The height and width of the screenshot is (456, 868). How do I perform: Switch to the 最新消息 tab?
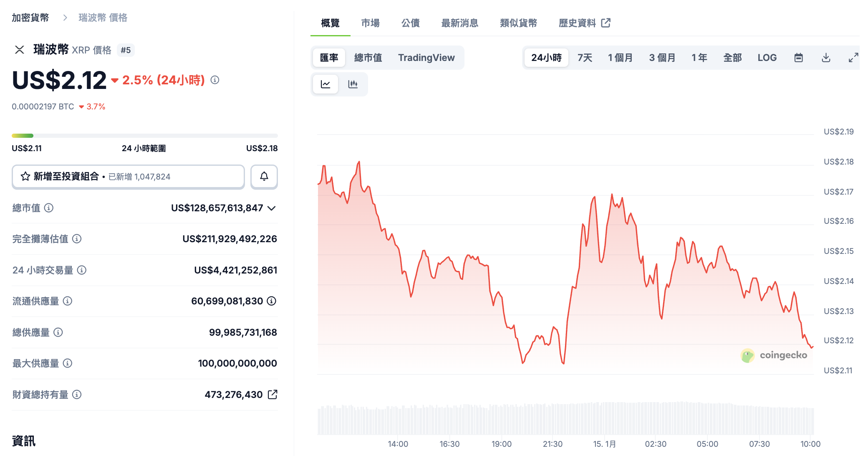(459, 23)
